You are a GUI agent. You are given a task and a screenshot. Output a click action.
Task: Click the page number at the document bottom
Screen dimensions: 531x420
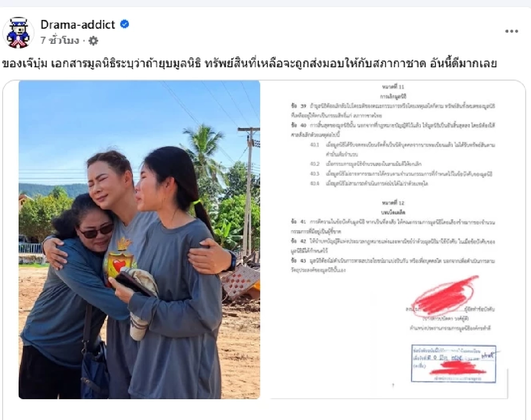tap(393, 385)
